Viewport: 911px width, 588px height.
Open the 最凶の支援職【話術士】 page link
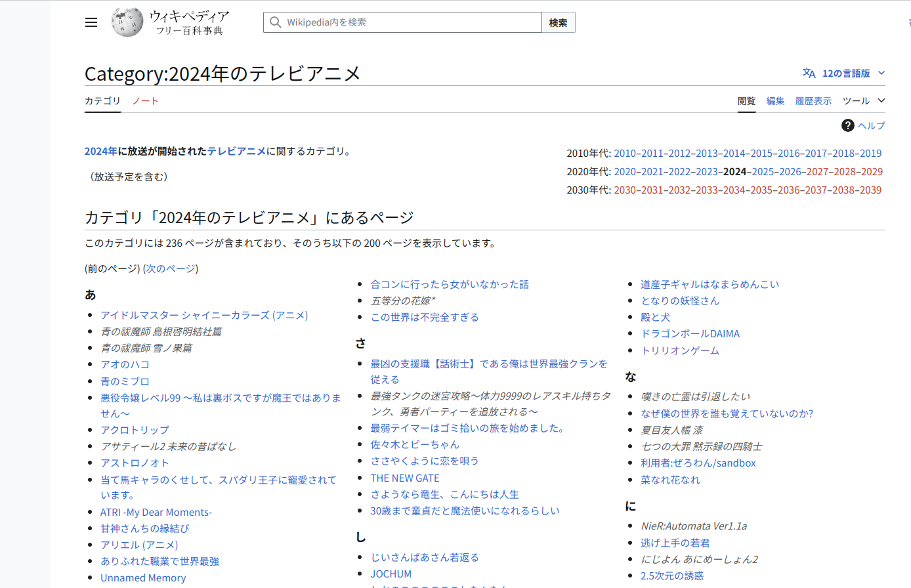click(x=489, y=371)
